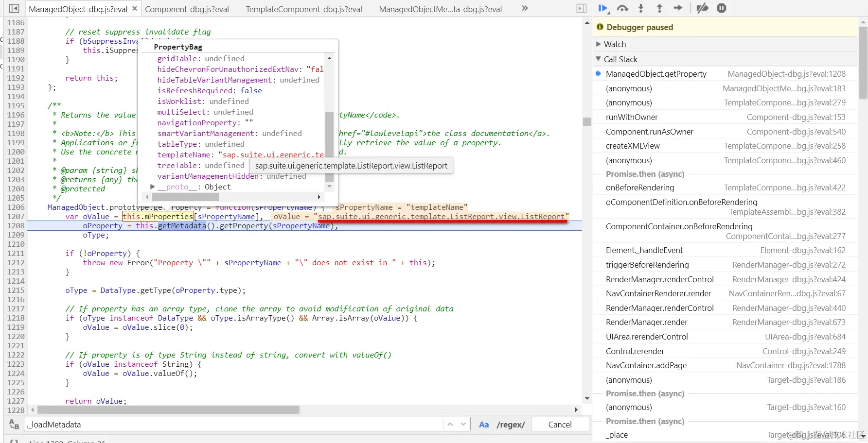This screenshot has height=443, width=868.
Task: Switch to ManagedObjectMe...ta-dbg.js?eval tab
Action: click(441, 9)
